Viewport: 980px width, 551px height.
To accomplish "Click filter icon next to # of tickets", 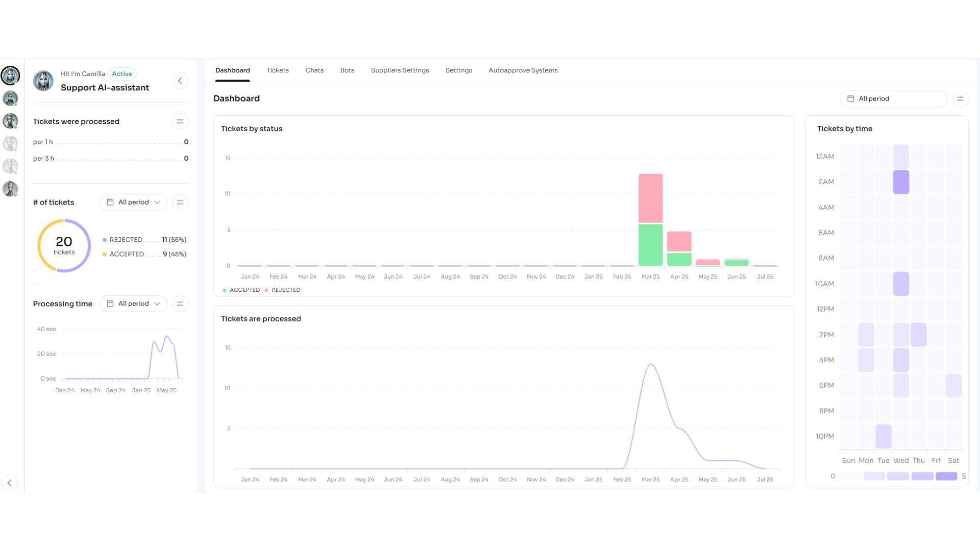I will tap(180, 203).
